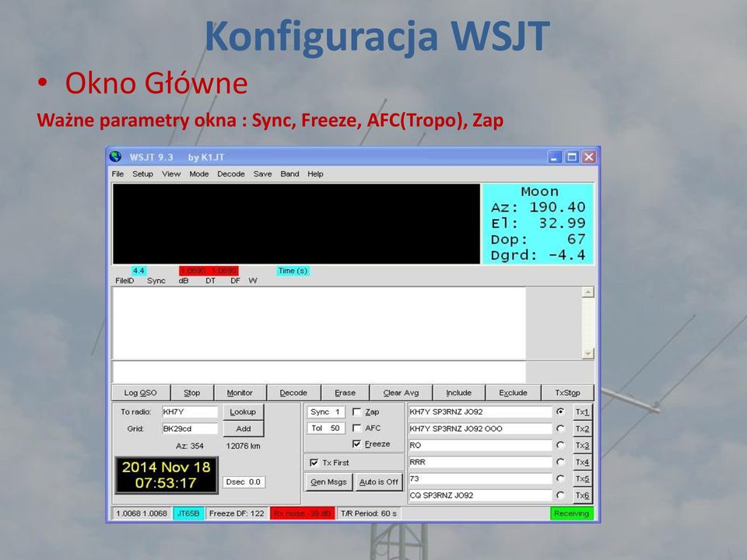This screenshot has height=560, width=747.
Task: Click the Gen Msgs button
Action: [x=328, y=482]
